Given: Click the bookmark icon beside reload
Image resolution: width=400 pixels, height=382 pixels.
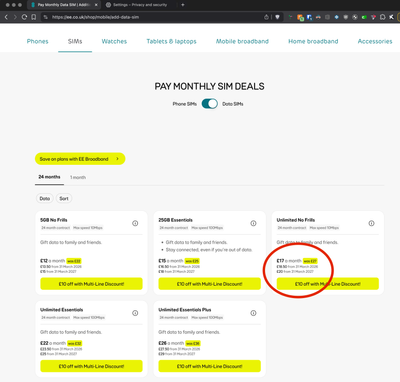Looking at the screenshot, I should [x=33, y=17].
